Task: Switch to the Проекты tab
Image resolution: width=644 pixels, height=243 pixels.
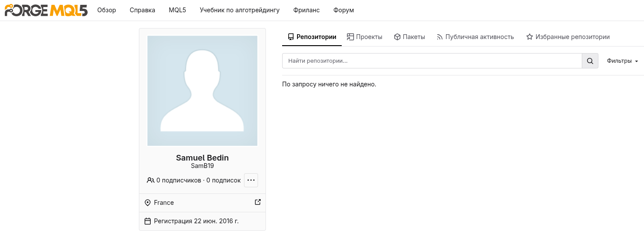Action: tap(364, 37)
